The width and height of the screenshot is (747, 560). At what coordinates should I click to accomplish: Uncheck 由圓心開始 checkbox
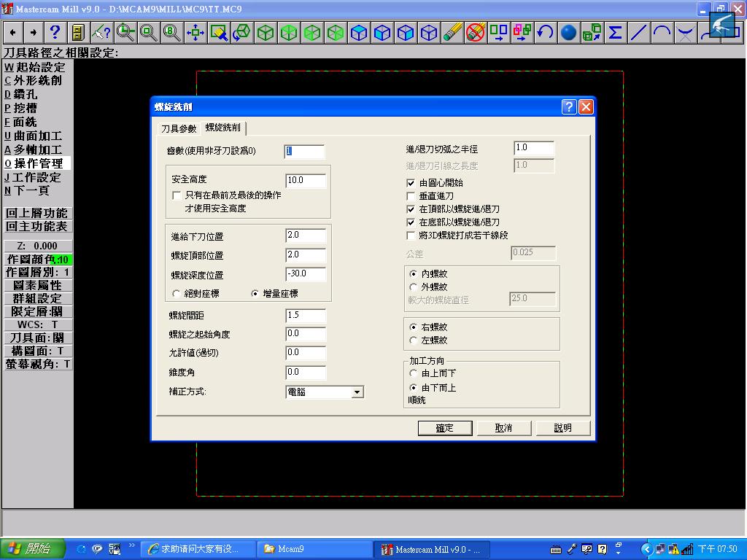pos(411,183)
